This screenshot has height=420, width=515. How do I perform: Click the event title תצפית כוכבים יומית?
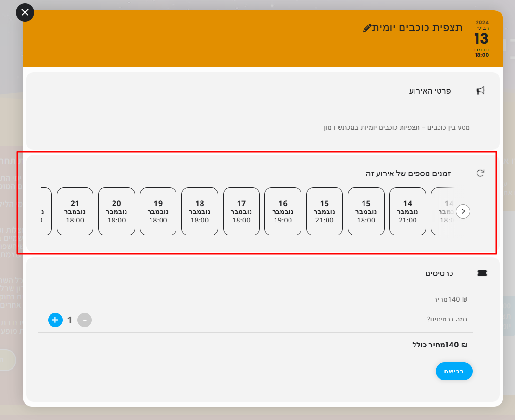[x=417, y=28]
